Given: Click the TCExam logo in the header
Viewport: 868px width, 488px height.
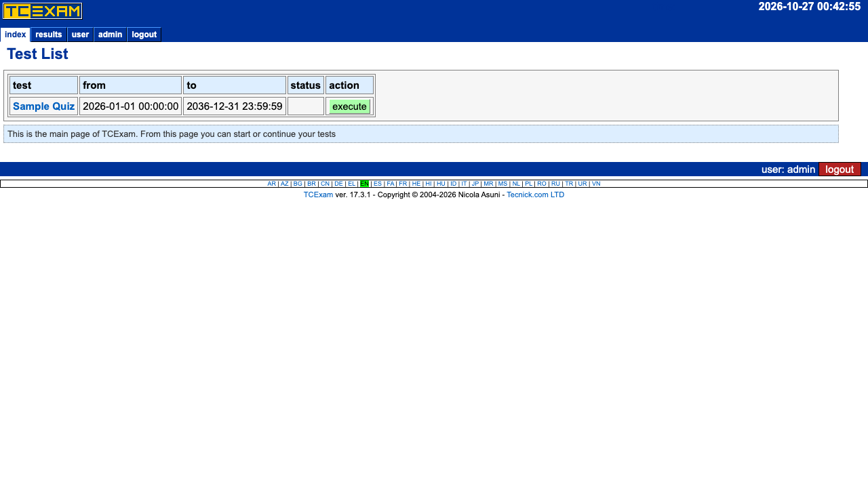Looking at the screenshot, I should pyautogui.click(x=43, y=11).
